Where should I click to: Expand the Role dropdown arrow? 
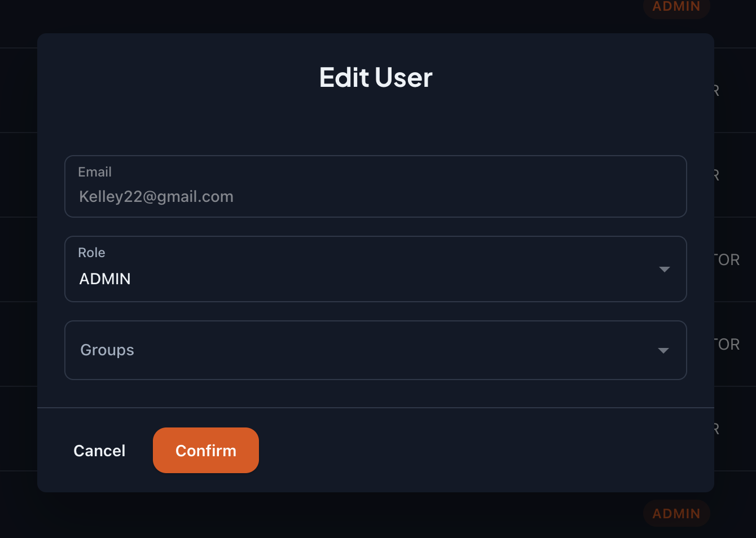(664, 270)
